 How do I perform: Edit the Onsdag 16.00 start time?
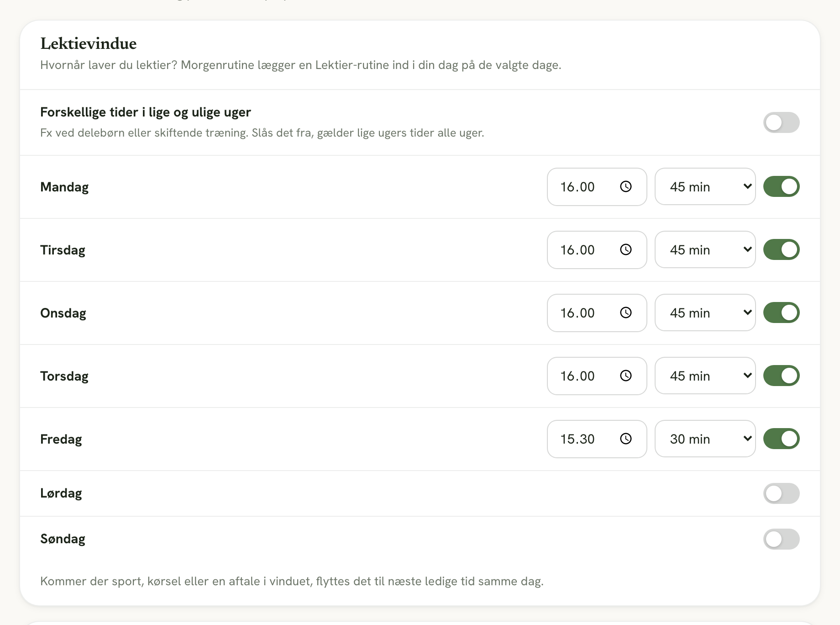(x=597, y=313)
